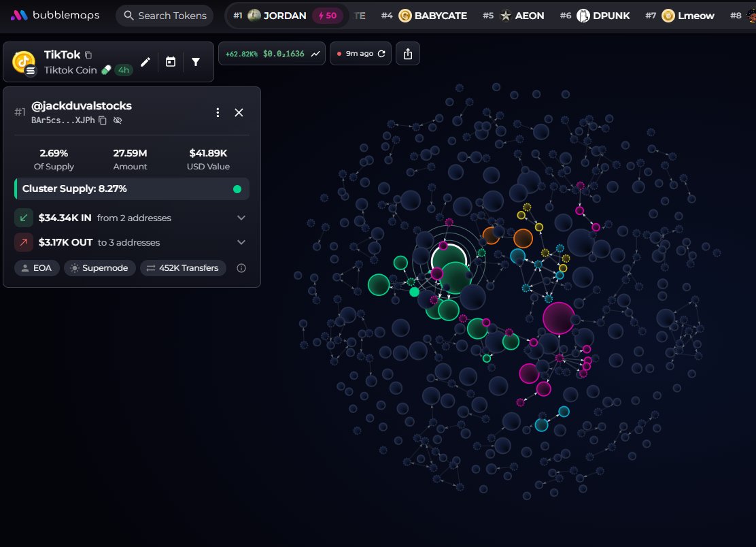Screen dimensions: 756x547
Task: Open the price chart button showing +62.82K%
Action: tap(272, 54)
